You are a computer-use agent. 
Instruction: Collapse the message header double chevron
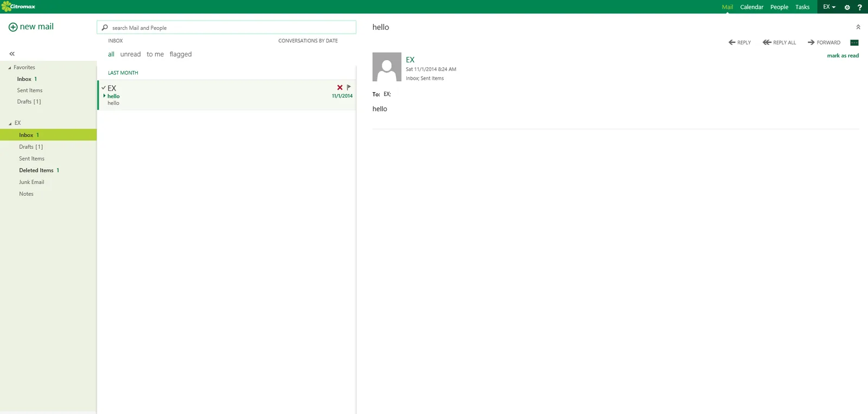(x=858, y=27)
